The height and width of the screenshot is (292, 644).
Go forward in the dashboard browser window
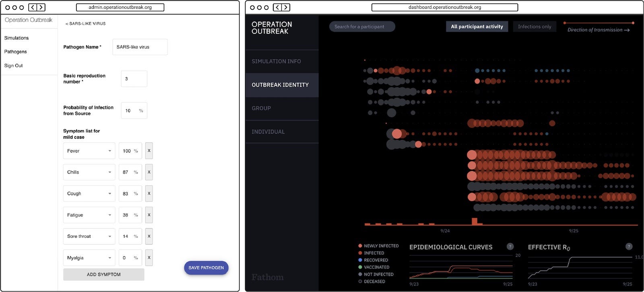click(x=286, y=7)
